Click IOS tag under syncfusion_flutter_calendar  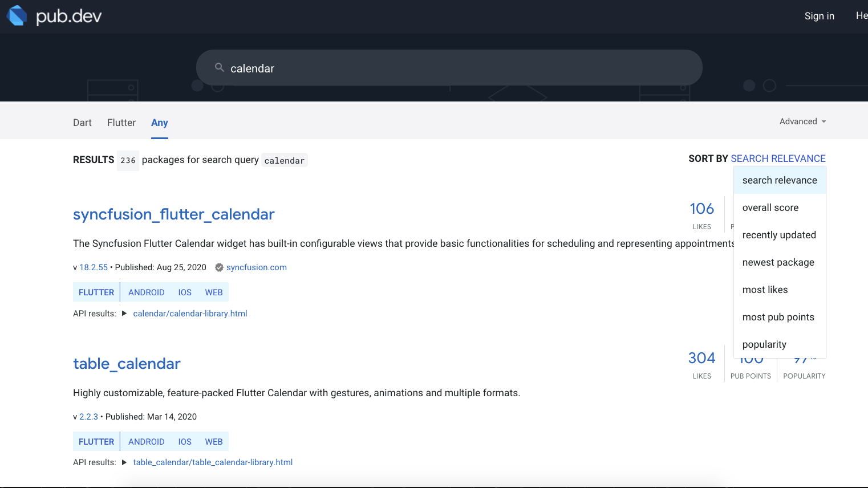click(x=185, y=292)
